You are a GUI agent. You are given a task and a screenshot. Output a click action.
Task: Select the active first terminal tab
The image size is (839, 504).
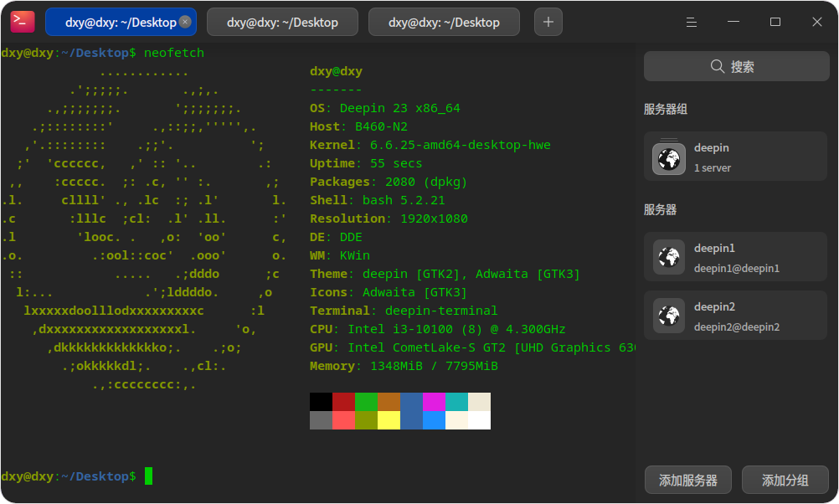tap(121, 22)
